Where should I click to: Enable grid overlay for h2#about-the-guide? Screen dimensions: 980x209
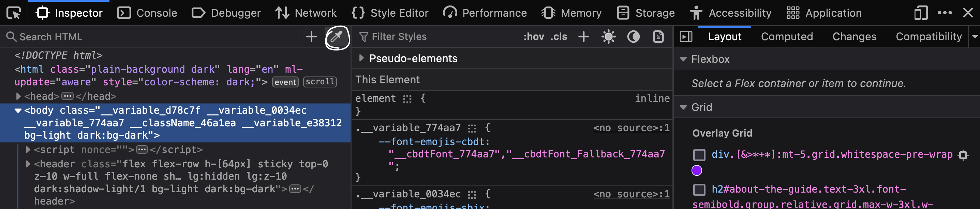(x=699, y=190)
